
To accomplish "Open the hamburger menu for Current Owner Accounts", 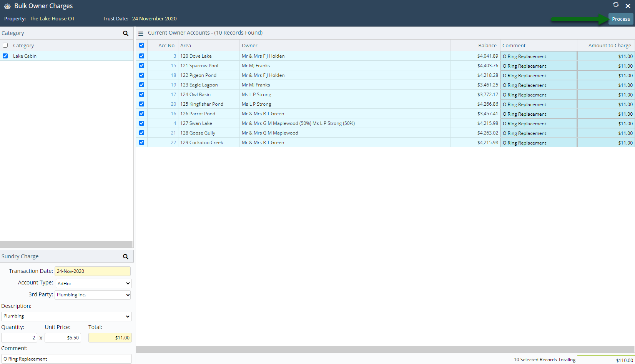I will point(141,33).
